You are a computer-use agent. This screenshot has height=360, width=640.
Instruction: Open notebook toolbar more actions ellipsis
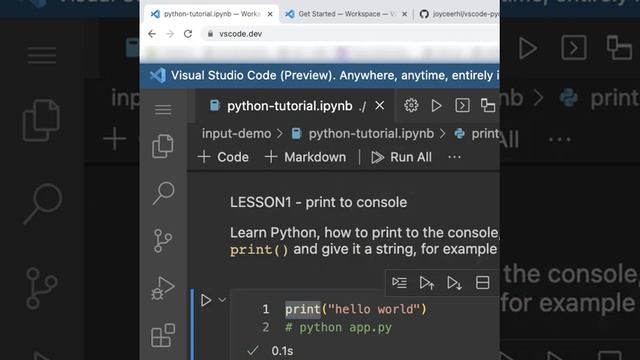tap(454, 157)
